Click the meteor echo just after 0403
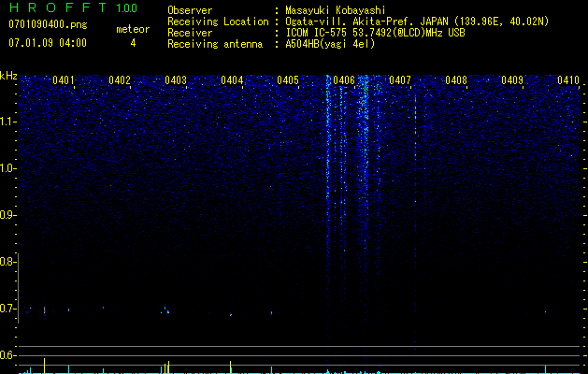The height and width of the screenshot is (374, 588). pyautogui.click(x=166, y=309)
